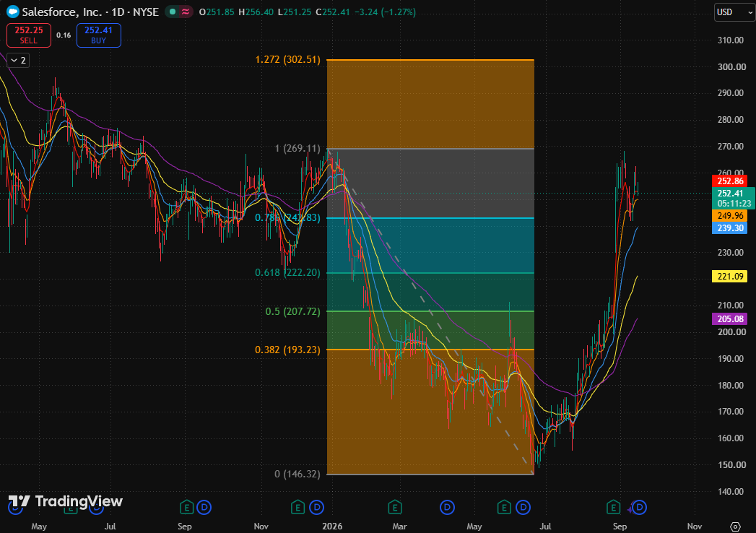Click the earnings E marker above the Mar label
The height and width of the screenshot is (533, 756).
click(395, 508)
